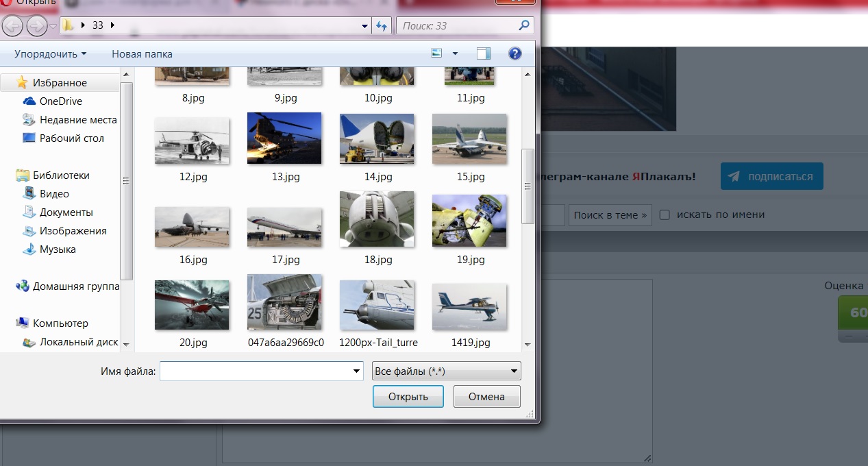
Task: Click the Forward navigation arrow
Action: point(36,26)
